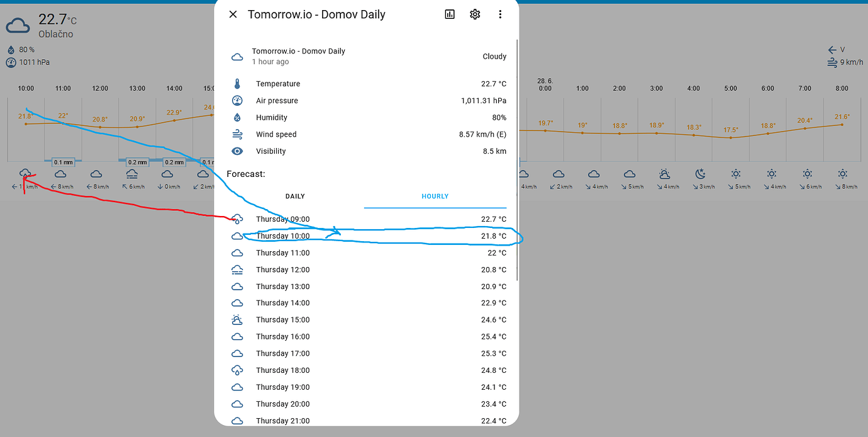Click the 22.7 °C current temperature on card
The height and width of the screenshot is (437, 868).
click(57, 20)
